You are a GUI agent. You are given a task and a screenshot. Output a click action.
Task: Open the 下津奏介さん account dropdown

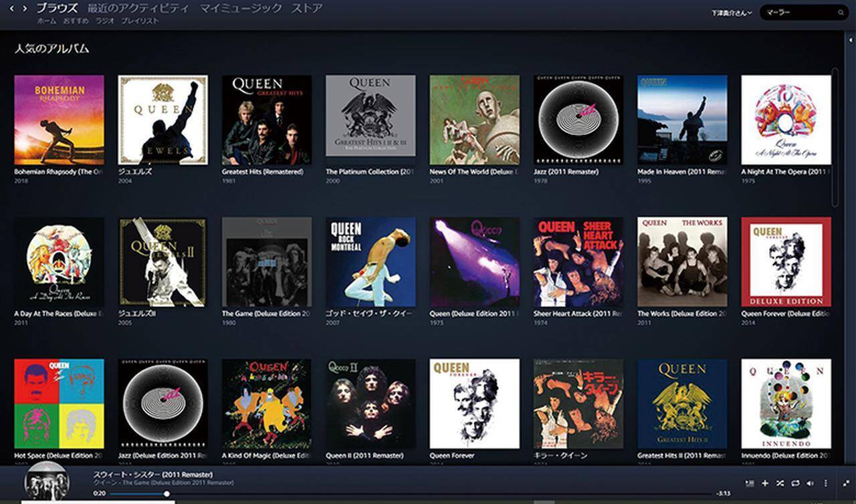[x=732, y=12]
